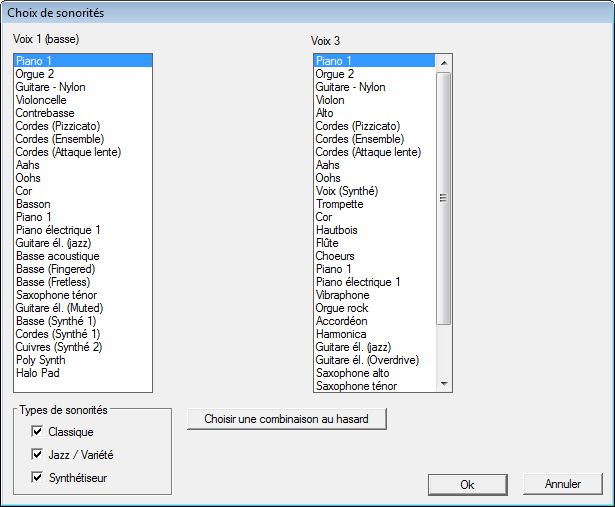Toggle the Classique sound type checkbox
615x507 pixels.
tap(37, 432)
